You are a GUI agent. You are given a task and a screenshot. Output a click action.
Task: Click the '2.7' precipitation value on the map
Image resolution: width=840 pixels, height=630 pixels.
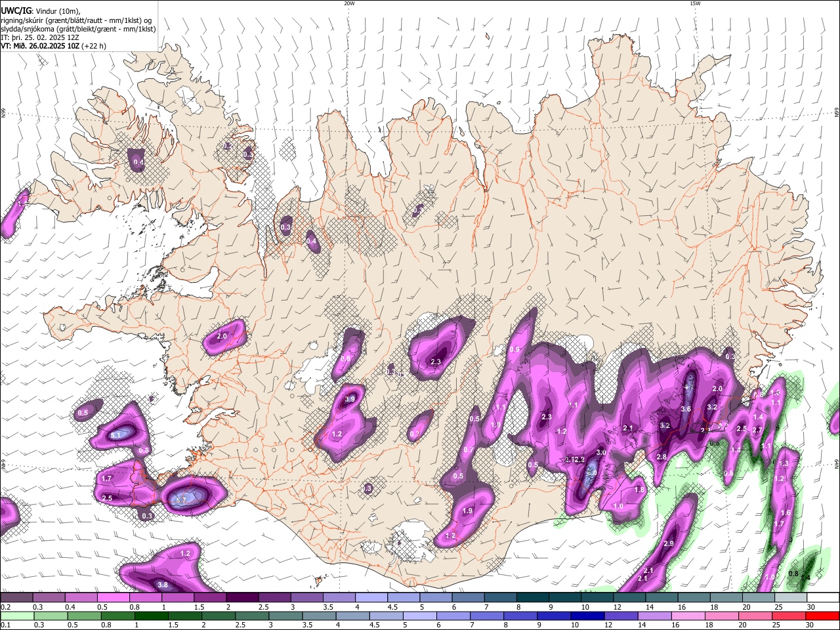756,430
